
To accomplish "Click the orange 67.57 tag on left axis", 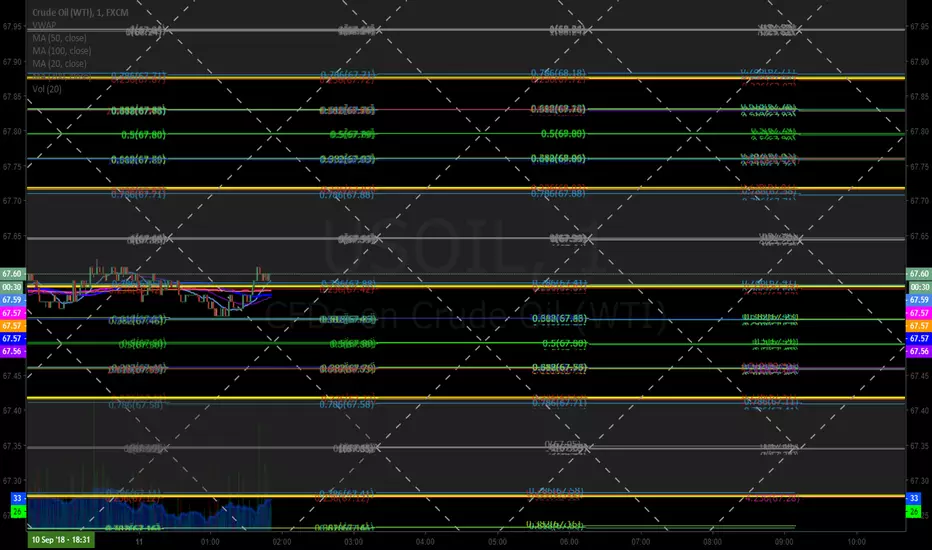I will (12, 326).
